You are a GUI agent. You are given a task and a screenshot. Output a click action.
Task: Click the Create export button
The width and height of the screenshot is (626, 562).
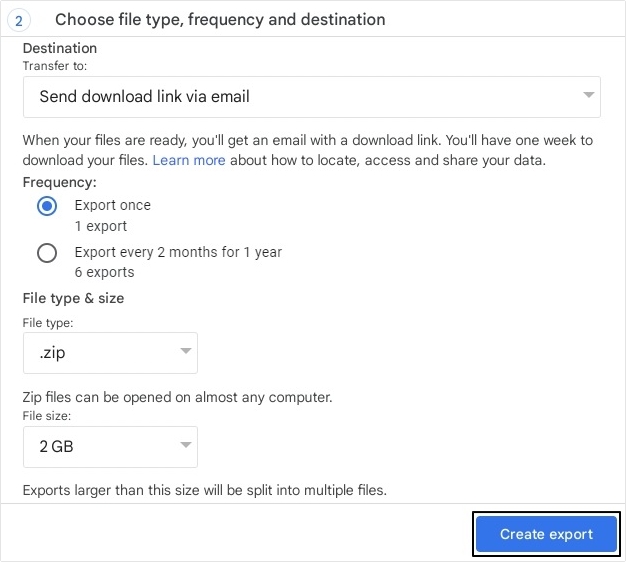546,534
